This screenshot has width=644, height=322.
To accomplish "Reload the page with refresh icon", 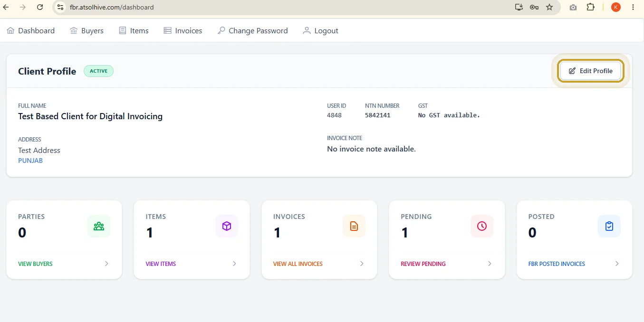I will (40, 7).
